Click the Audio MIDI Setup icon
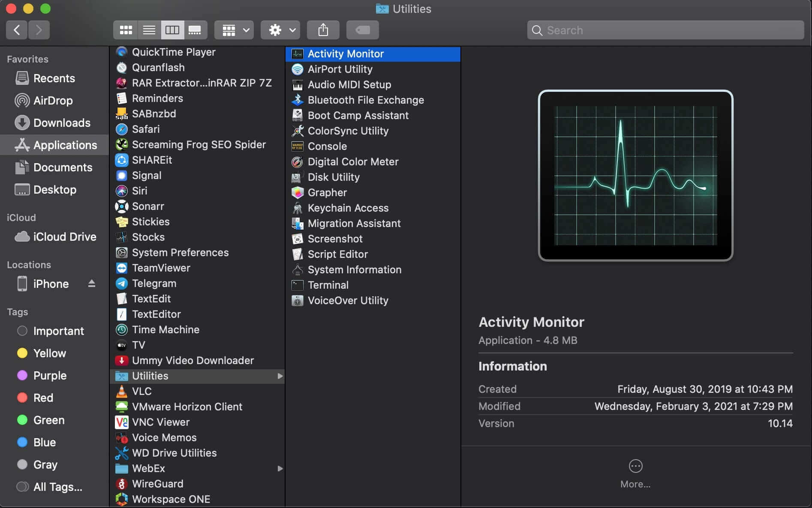Viewport: 812px width, 508px height. 297,85
